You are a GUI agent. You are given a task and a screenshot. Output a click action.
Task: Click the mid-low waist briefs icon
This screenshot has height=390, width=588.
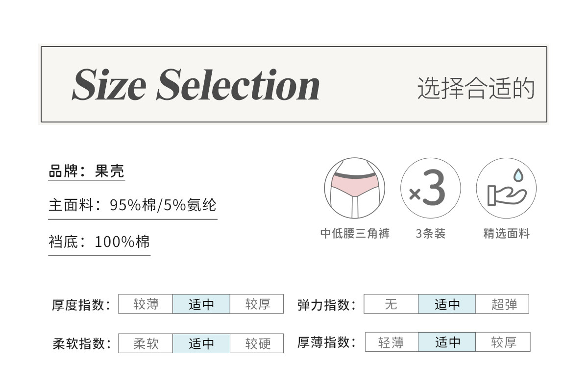(x=354, y=188)
